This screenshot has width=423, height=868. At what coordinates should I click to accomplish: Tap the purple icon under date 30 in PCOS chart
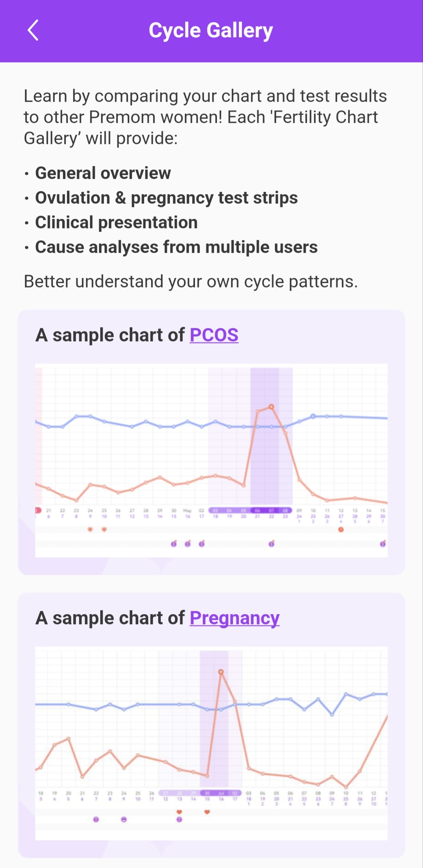(x=174, y=544)
